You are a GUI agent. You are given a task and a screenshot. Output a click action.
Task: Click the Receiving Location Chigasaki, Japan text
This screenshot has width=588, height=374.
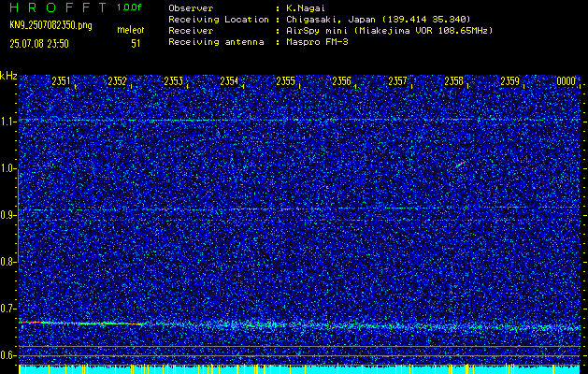click(x=378, y=20)
